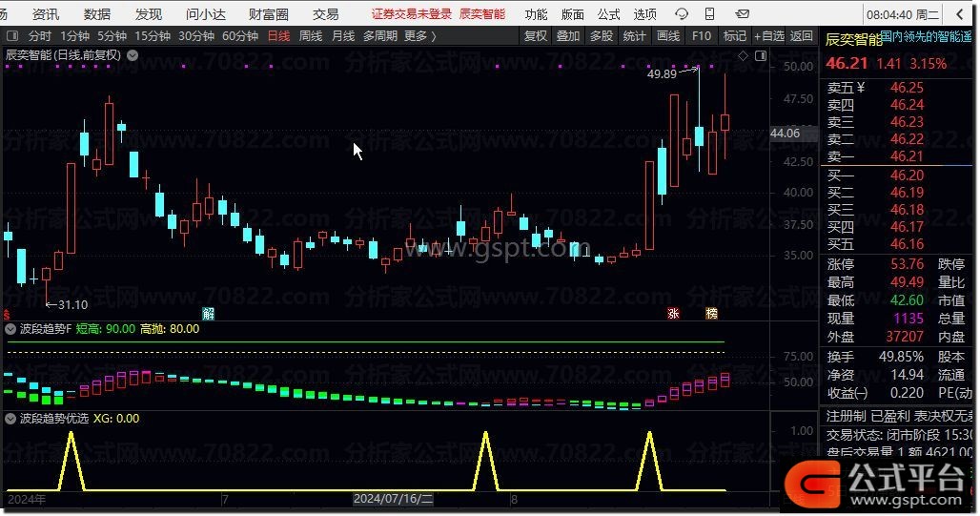Open the F10 company info button

702,36
